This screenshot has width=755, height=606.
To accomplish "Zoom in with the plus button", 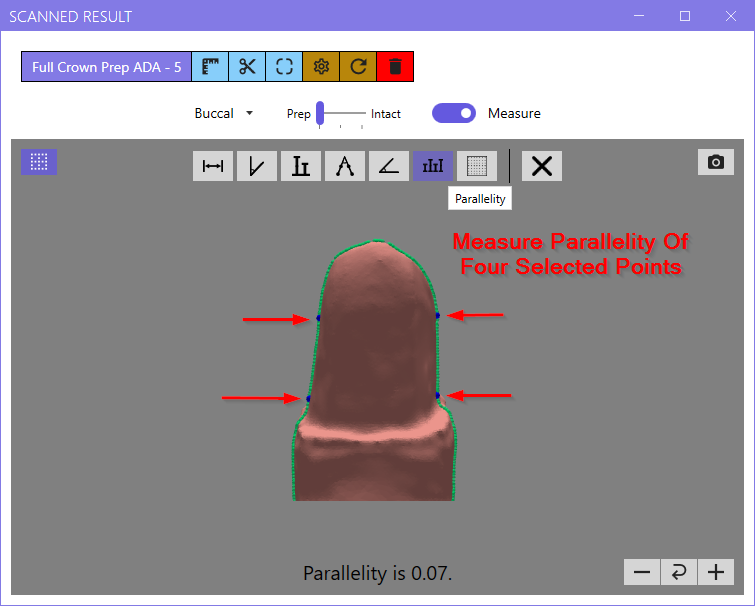I will click(716, 572).
